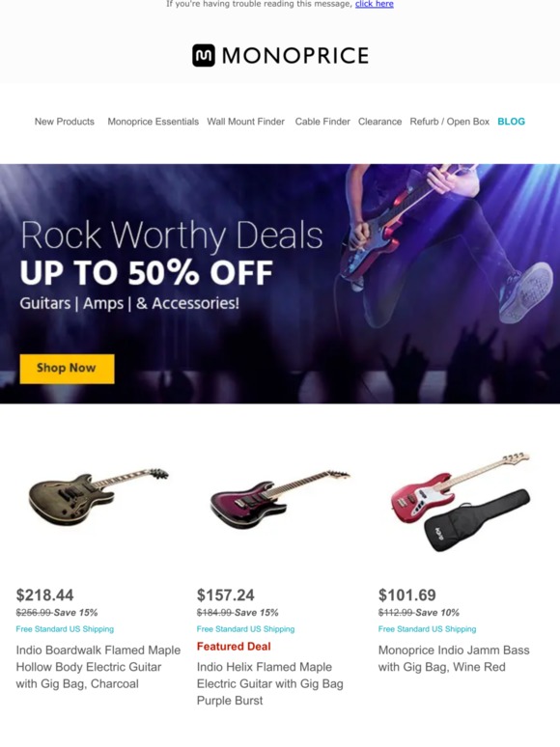Open Indio Boardwalk Flamed Maple guitar title
Screen dimensions: 560x747
[98, 667]
